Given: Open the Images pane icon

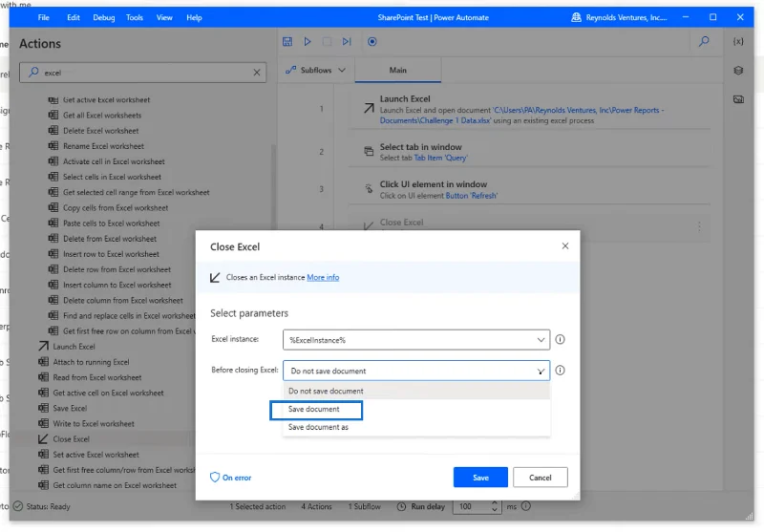Looking at the screenshot, I should tap(738, 99).
